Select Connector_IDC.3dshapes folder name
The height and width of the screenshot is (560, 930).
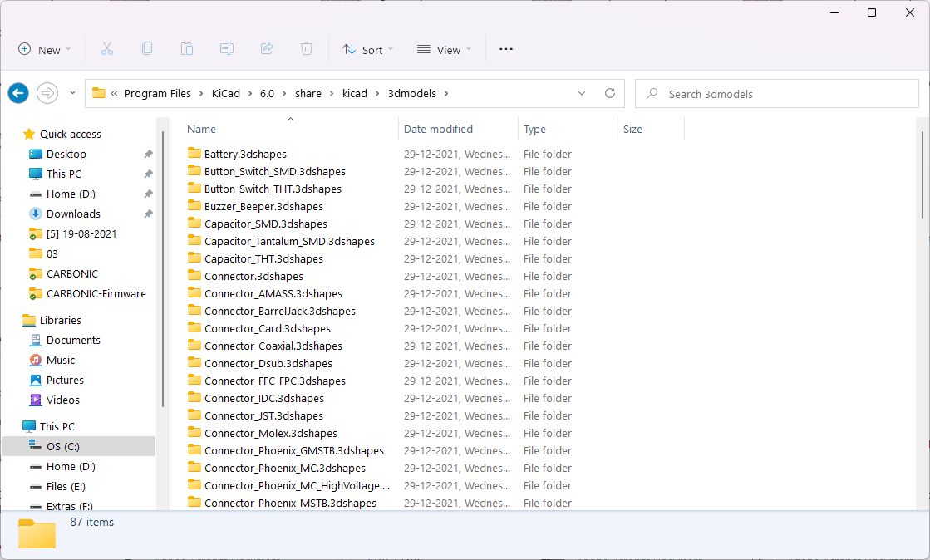point(264,398)
